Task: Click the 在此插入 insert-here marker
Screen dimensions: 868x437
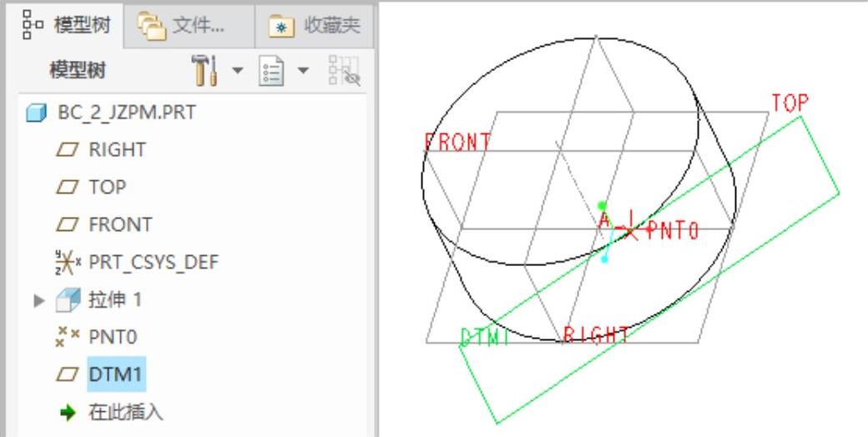Action: pos(126,413)
